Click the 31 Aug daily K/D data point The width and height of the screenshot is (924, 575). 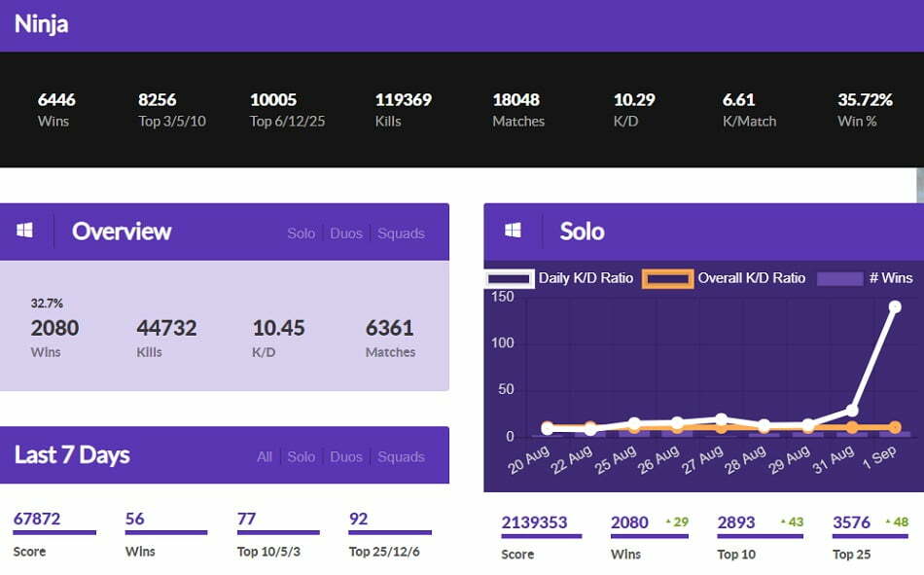[851, 410]
